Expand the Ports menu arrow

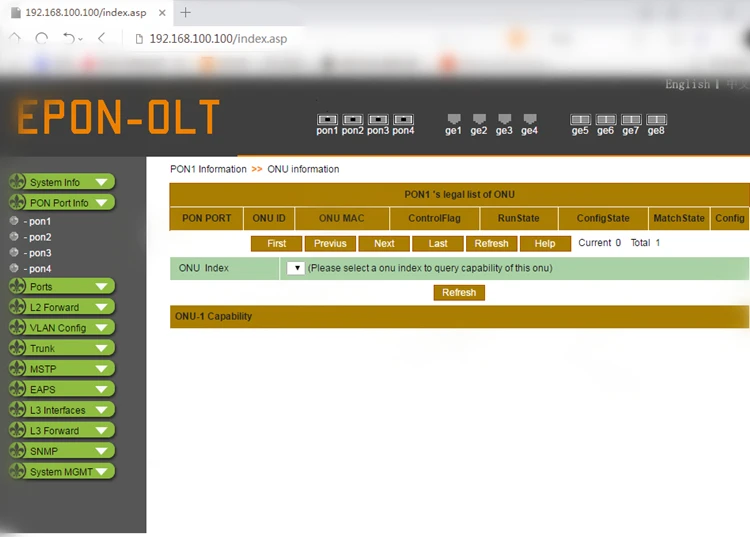point(101,286)
